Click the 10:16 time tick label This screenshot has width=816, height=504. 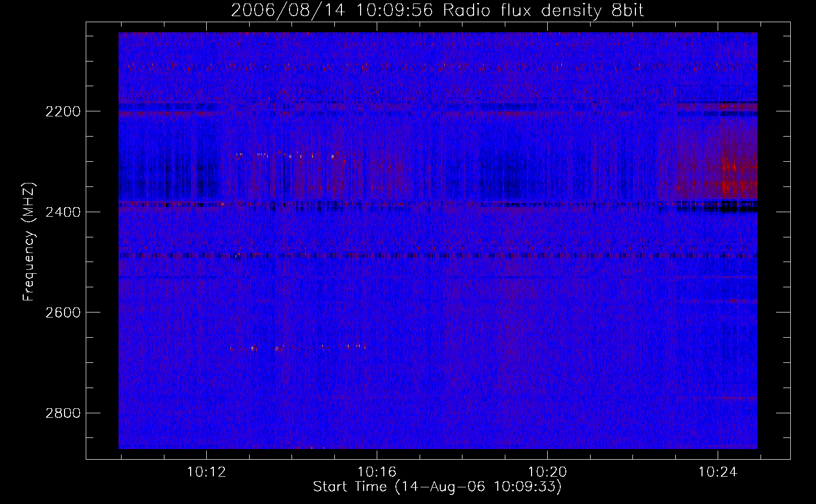(377, 472)
